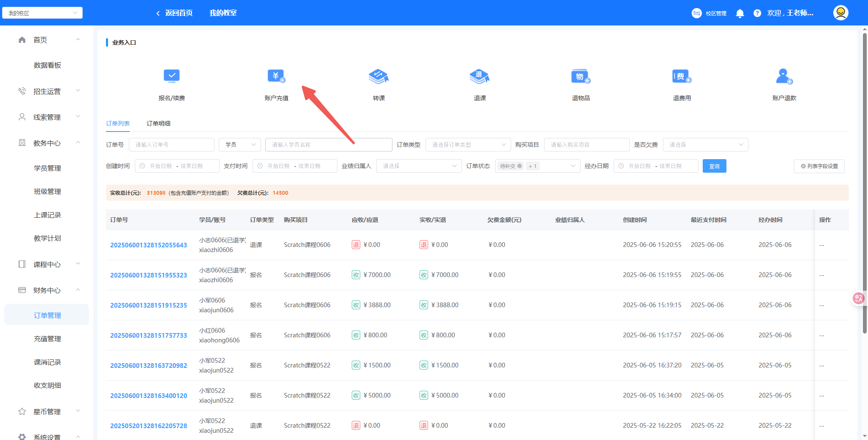Click the 请输入订单号 order number field

172,145
